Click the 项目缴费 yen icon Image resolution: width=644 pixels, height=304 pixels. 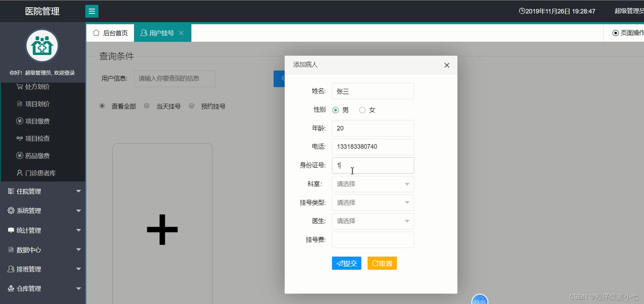tap(20, 121)
